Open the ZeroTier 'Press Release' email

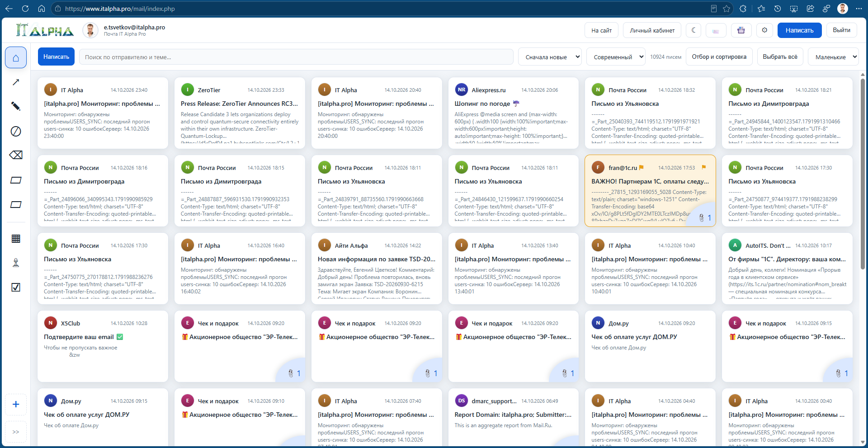click(240, 113)
